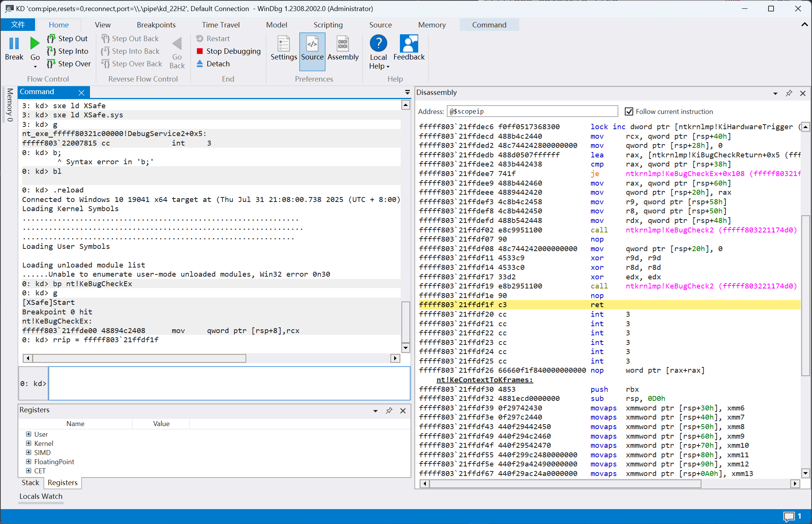Close the Disassembly panel
Screen dimensions: 812x524
802,93
